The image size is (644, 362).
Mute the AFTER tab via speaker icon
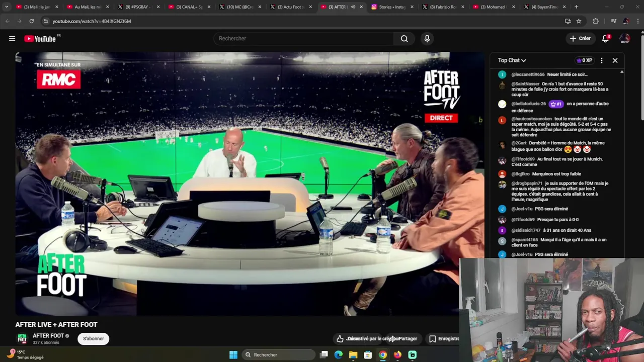click(x=353, y=7)
